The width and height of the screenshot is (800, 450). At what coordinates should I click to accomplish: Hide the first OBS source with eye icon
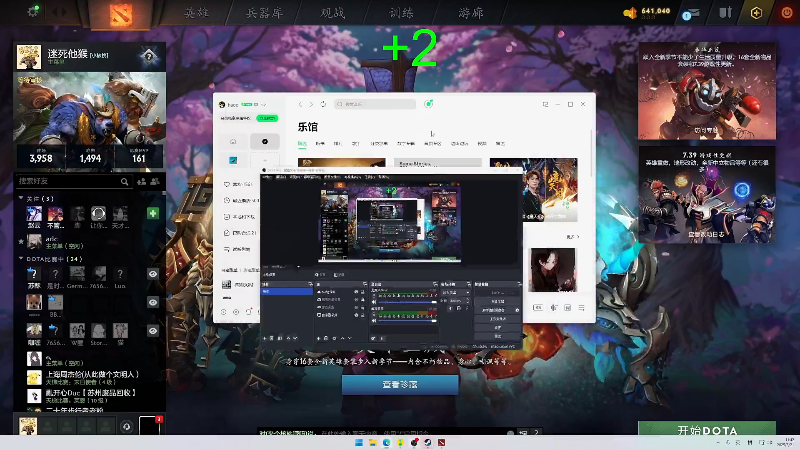[356, 292]
